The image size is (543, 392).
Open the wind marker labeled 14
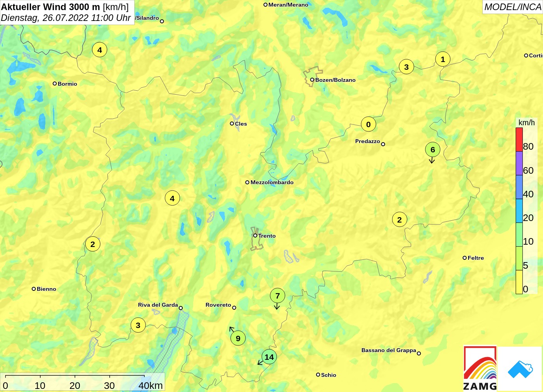point(269,357)
